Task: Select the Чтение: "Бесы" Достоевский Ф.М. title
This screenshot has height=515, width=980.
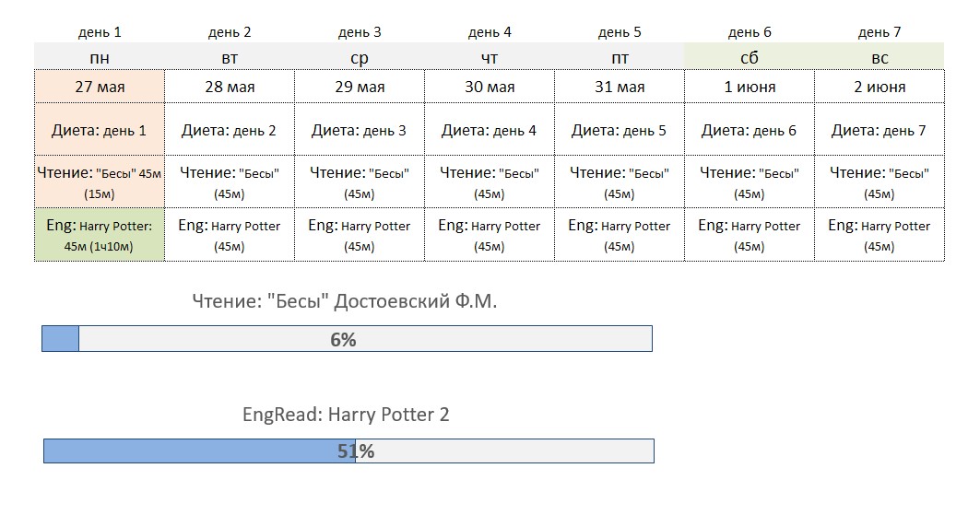Action: [x=345, y=301]
